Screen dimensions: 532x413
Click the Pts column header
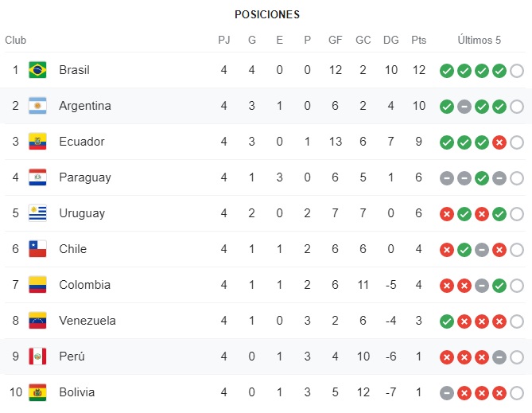418,40
